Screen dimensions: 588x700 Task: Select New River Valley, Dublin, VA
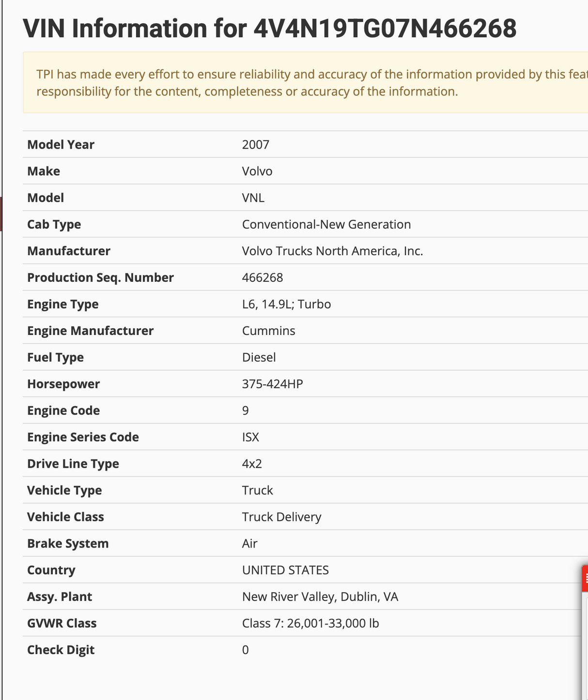[320, 597]
